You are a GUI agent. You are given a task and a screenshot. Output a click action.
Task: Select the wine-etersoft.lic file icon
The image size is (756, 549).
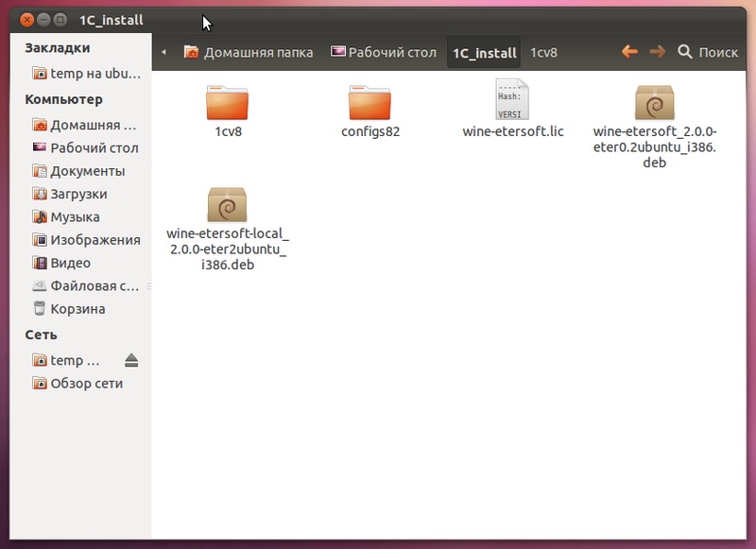(x=512, y=100)
